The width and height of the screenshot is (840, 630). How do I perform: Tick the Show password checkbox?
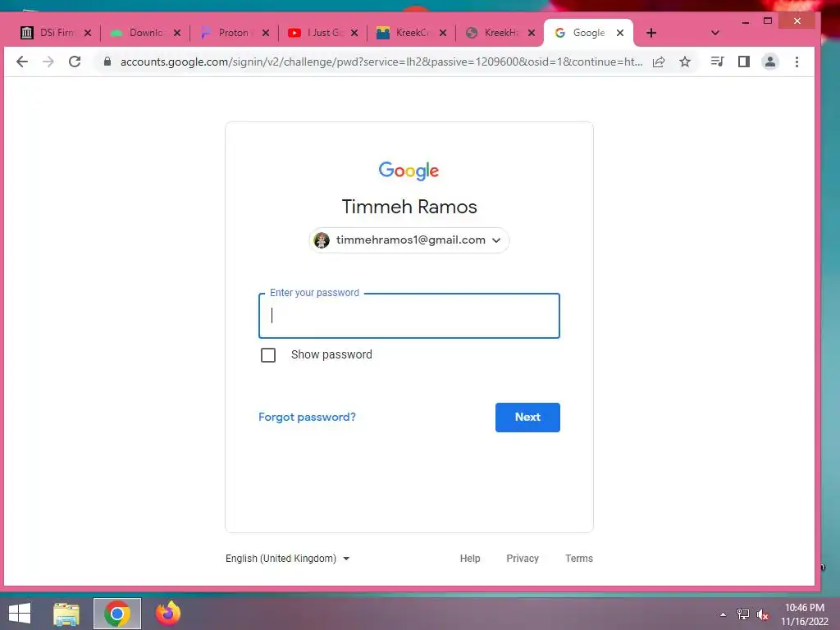(x=268, y=354)
